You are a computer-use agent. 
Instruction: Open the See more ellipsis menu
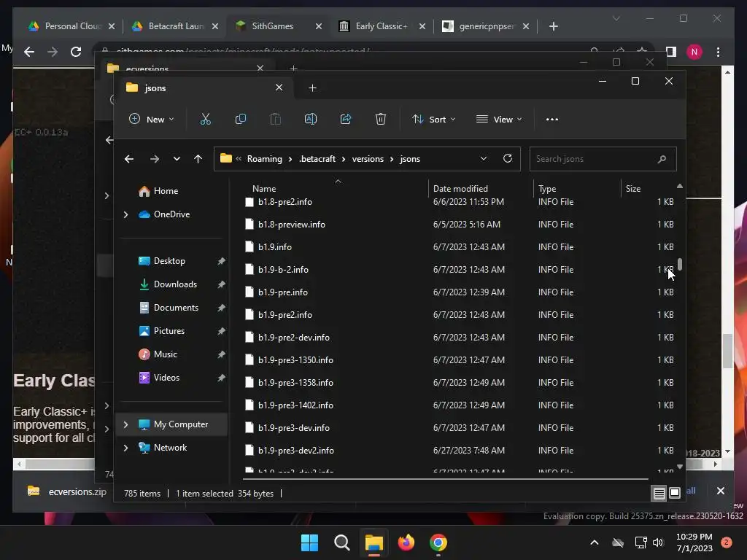[552, 120]
